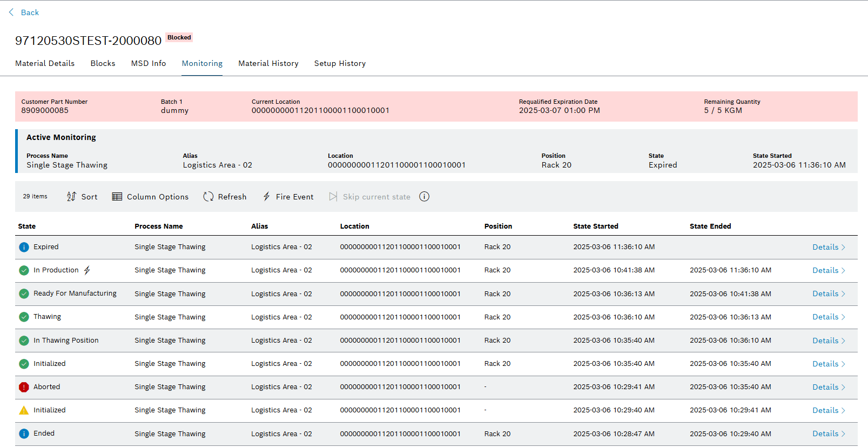Open Details for Initialized 10:29:40 row
Viewport: 868px width, 447px height.
click(x=829, y=410)
